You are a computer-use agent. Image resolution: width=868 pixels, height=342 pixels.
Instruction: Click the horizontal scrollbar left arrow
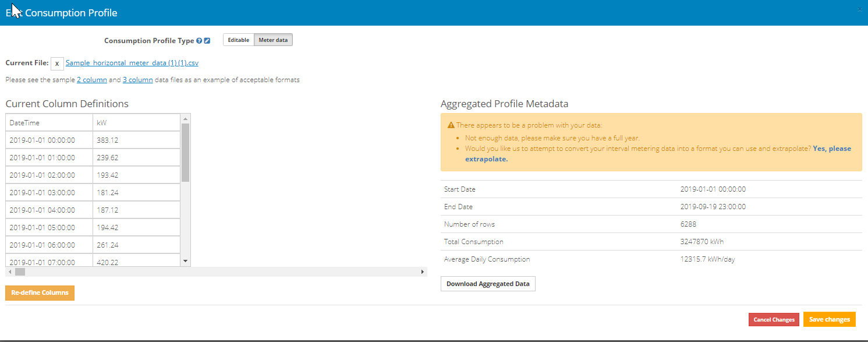[x=10, y=272]
